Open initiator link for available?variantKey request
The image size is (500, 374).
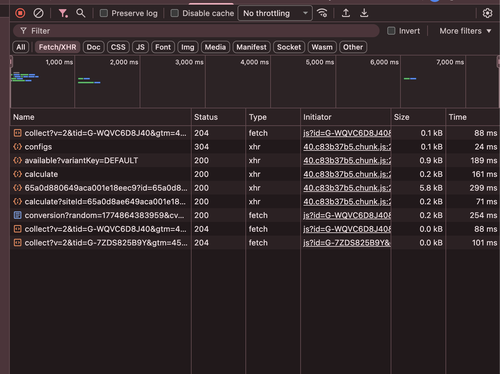347,160
